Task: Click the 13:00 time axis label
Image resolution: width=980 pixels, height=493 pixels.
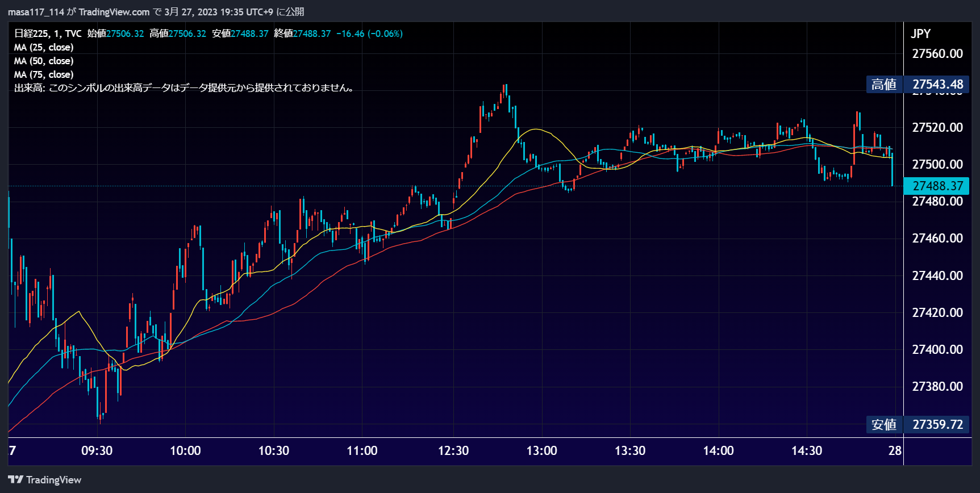Action: point(542,450)
